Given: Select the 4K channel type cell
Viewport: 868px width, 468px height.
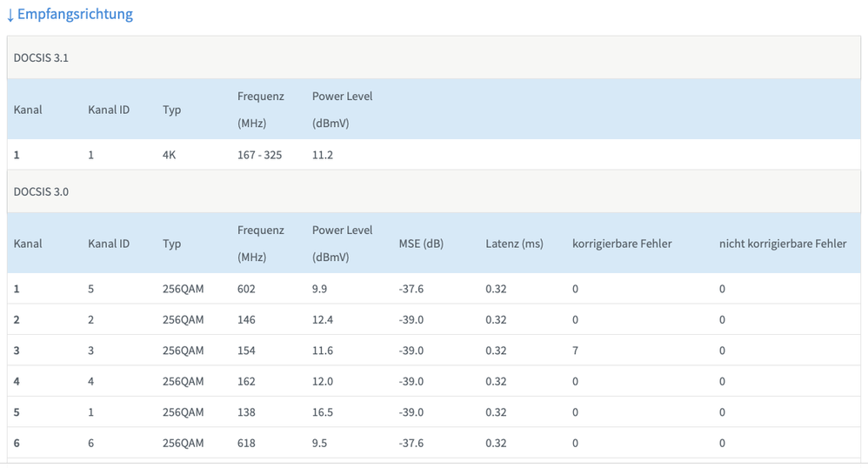Looking at the screenshot, I should pyautogui.click(x=169, y=155).
